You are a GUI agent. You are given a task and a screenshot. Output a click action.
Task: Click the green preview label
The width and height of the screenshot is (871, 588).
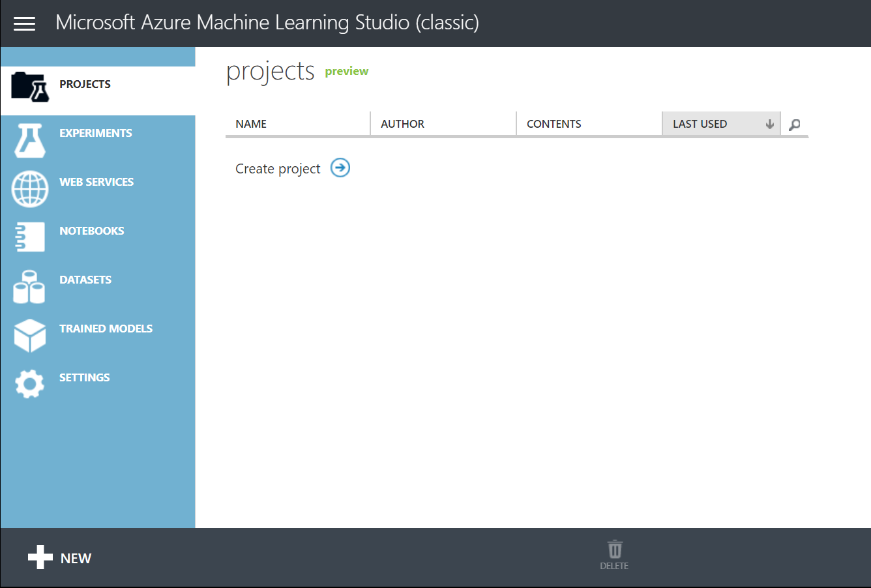pyautogui.click(x=347, y=72)
